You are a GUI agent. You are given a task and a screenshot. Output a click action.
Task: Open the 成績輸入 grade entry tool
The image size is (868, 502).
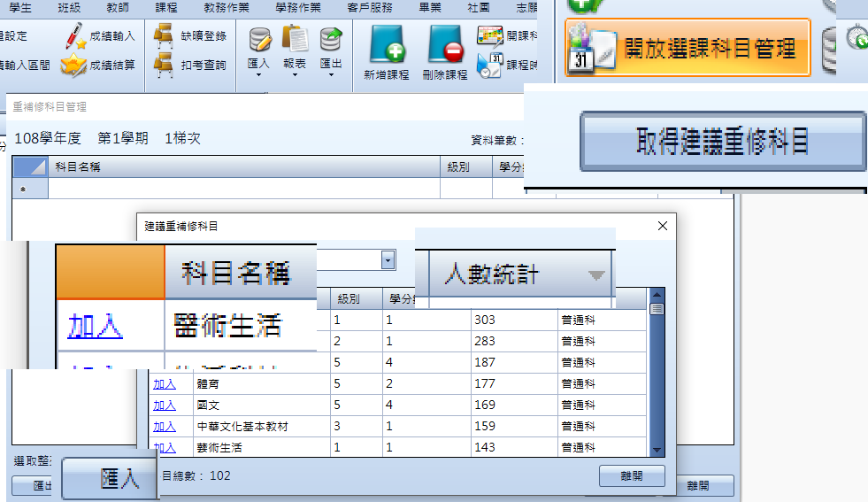[x=100, y=36]
